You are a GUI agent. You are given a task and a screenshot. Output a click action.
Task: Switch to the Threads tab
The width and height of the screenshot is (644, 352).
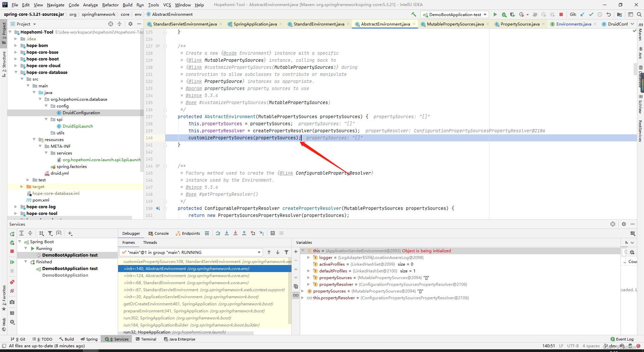point(150,243)
